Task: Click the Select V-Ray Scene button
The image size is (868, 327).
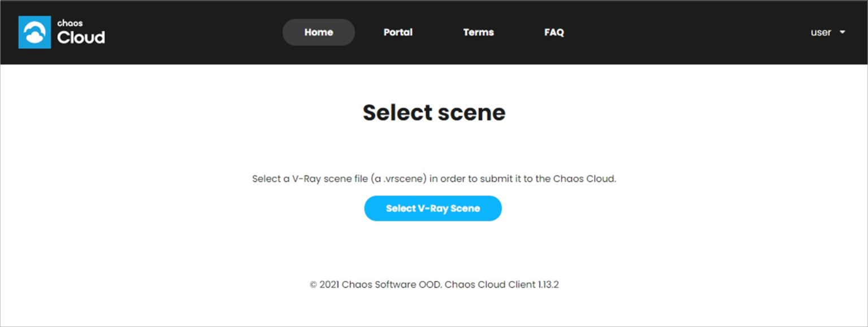Action: coord(433,208)
